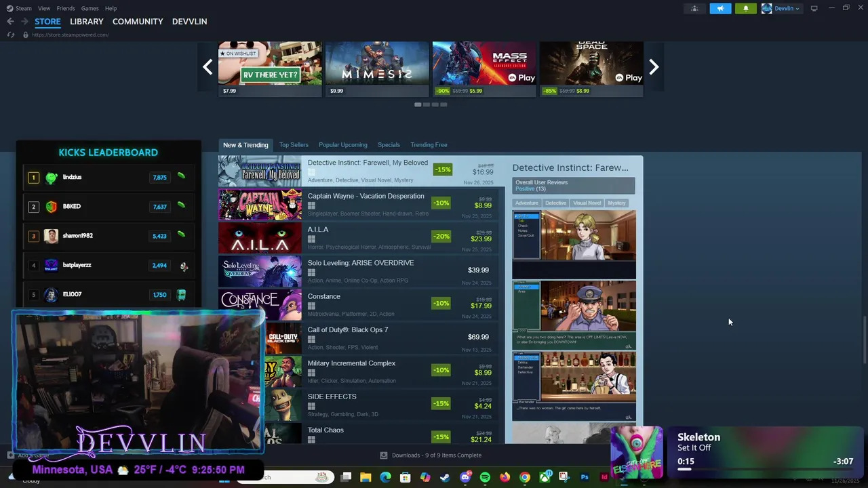
Task: Open the friends group icon button
Action: coord(694,8)
